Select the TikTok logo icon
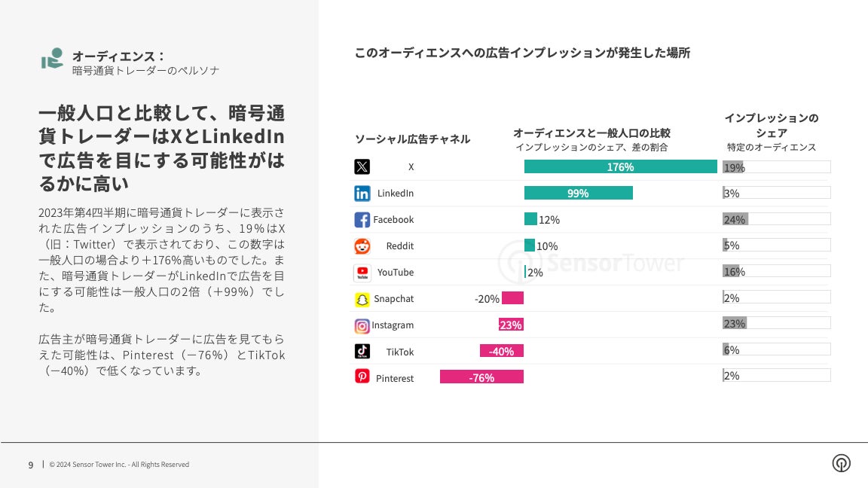The image size is (868, 488). 362,352
